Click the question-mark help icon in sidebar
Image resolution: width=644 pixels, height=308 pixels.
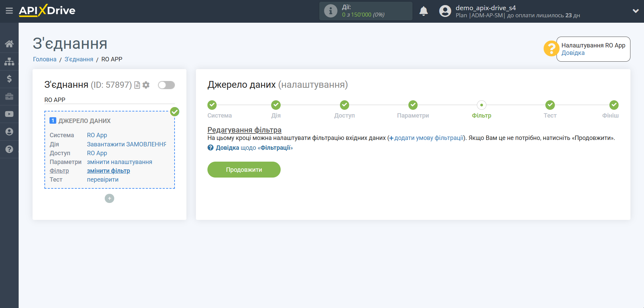[x=9, y=149]
